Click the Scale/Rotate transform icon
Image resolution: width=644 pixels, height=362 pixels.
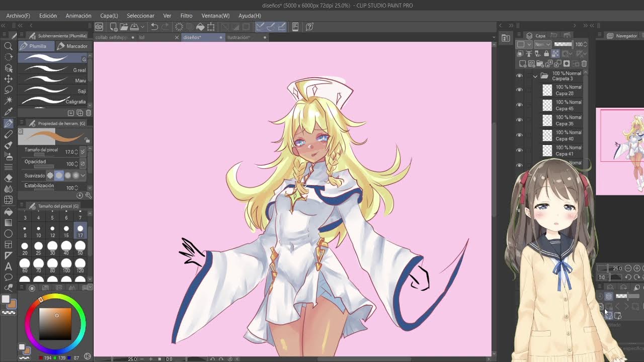211,27
